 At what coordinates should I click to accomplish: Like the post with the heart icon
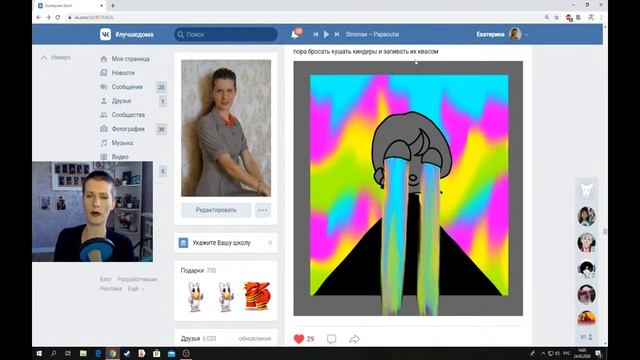[x=299, y=339]
